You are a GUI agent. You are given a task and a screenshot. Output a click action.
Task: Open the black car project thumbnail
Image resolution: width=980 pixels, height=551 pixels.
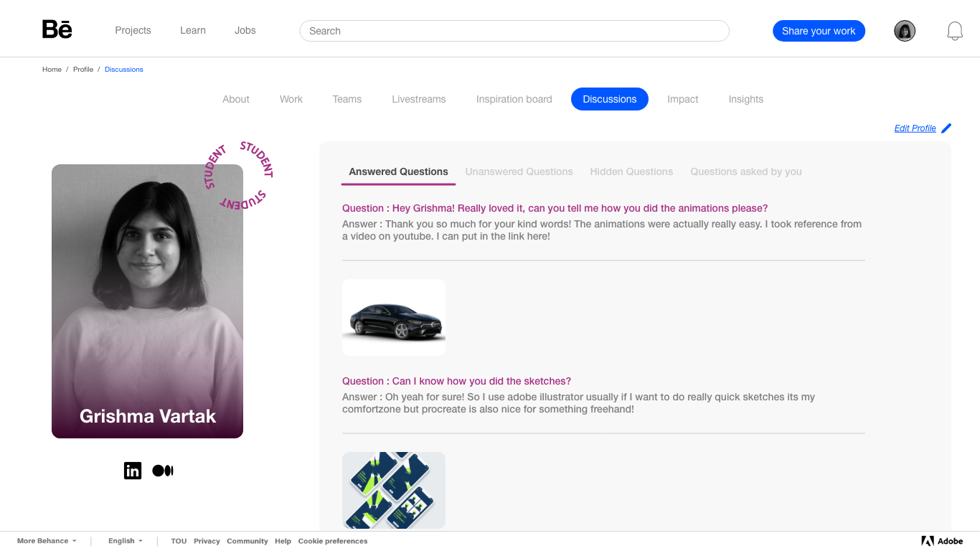coord(394,317)
